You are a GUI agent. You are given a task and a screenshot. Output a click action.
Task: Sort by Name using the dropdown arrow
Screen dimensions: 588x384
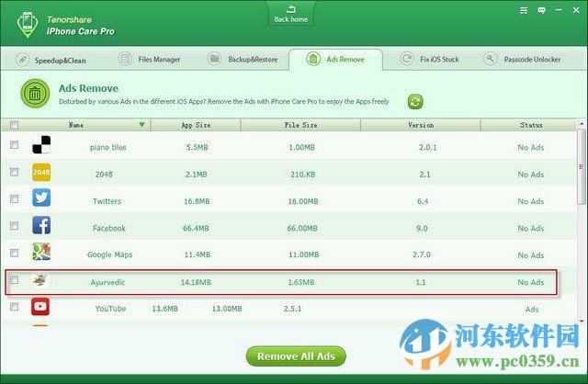(x=141, y=125)
